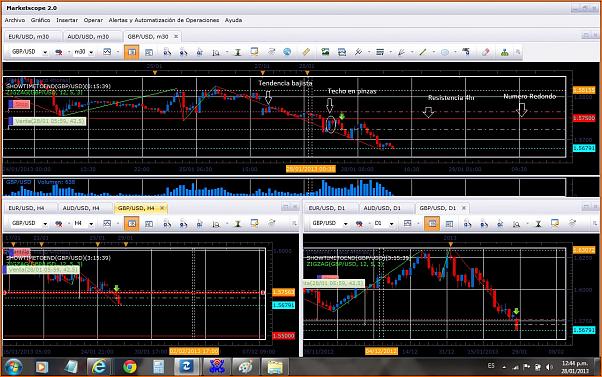Close the GBP/USD, m30 tab
Image resolution: width=602 pixels, height=377 pixels.
coord(176,36)
